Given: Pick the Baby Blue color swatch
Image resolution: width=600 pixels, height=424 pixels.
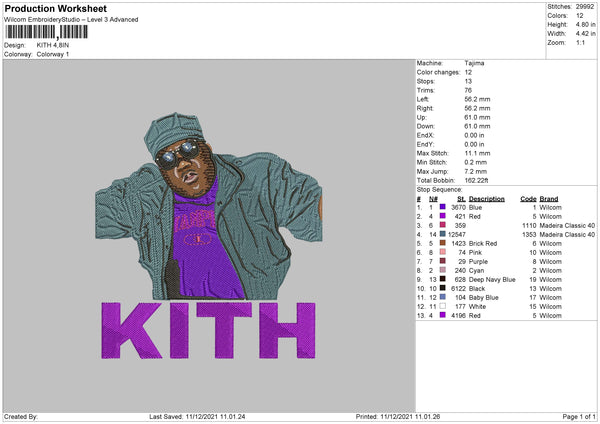Looking at the screenshot, I should pos(442,297).
